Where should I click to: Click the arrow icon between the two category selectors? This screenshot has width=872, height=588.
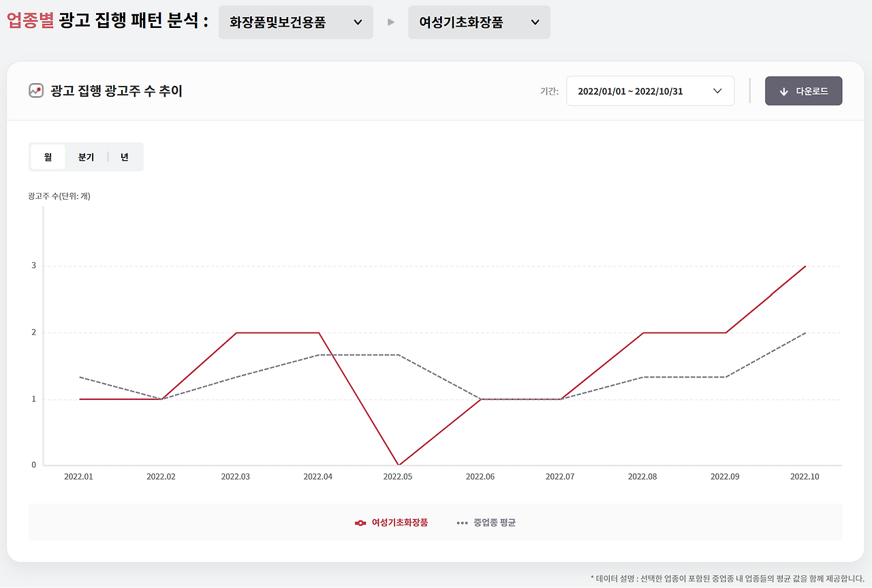390,22
